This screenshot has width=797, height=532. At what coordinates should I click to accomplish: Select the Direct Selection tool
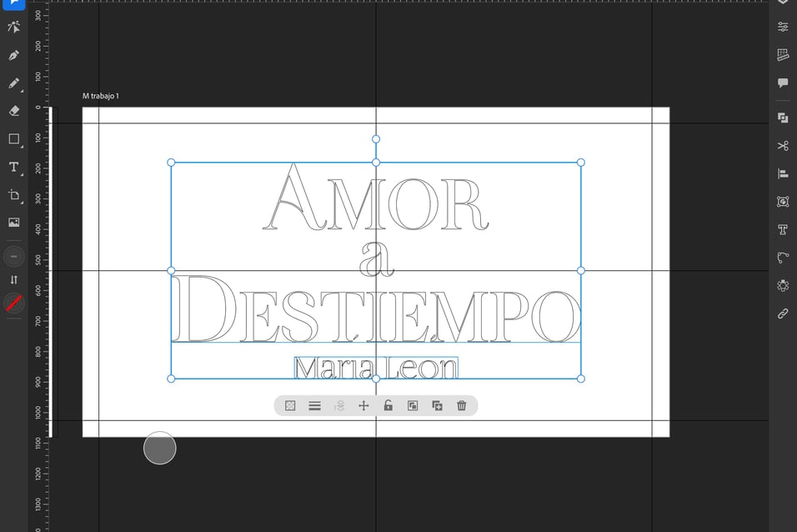coord(13,27)
